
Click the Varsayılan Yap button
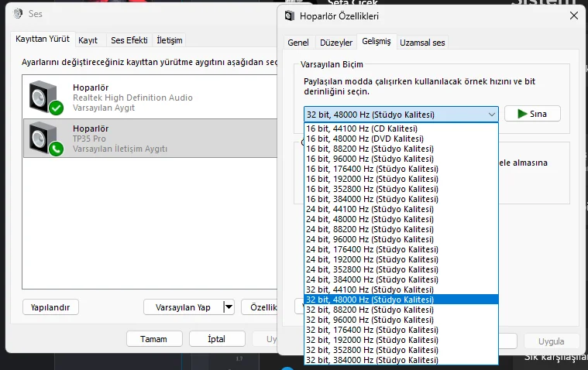coord(183,307)
